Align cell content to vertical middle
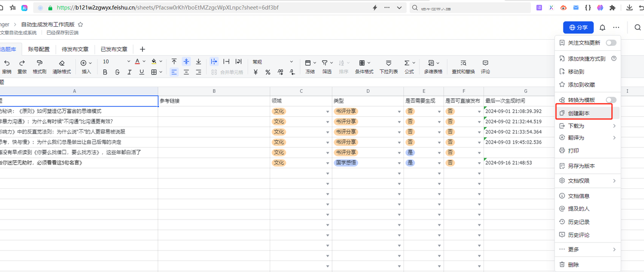The width and height of the screenshot is (644, 272). click(x=186, y=61)
